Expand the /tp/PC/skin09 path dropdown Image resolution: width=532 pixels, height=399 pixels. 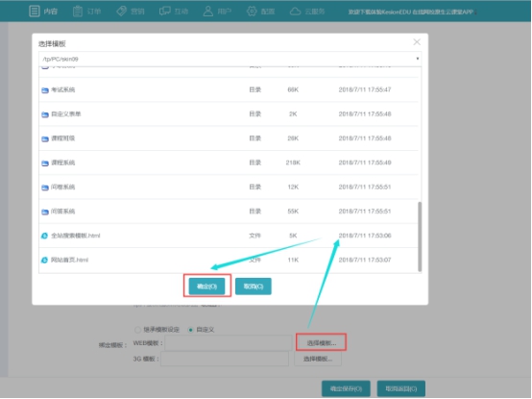[230, 59]
